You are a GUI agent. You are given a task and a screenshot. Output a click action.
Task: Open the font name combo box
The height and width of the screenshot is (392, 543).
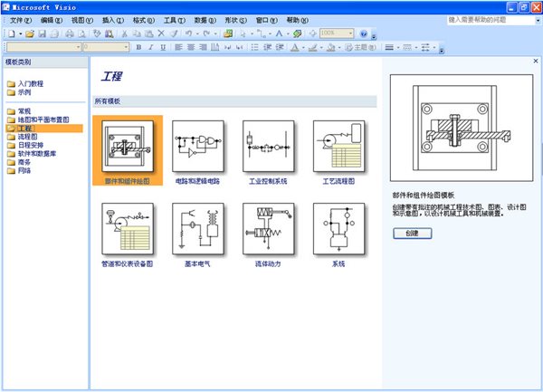[43, 47]
